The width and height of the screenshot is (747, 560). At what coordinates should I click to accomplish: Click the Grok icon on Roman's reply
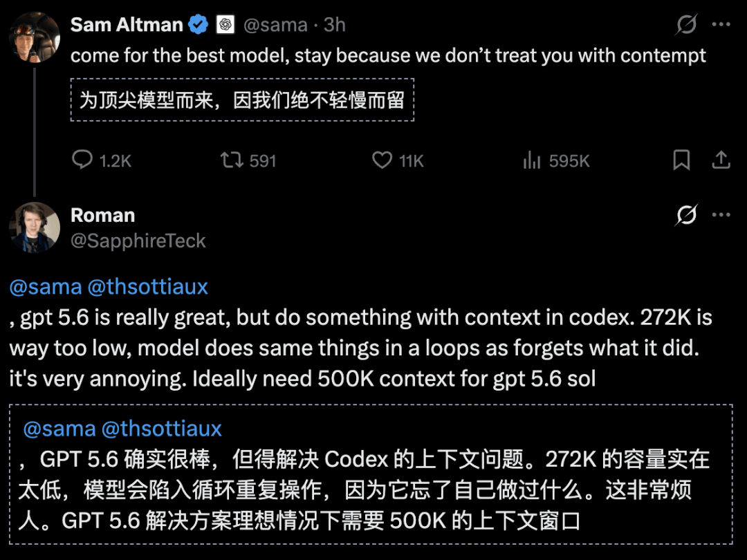click(687, 215)
